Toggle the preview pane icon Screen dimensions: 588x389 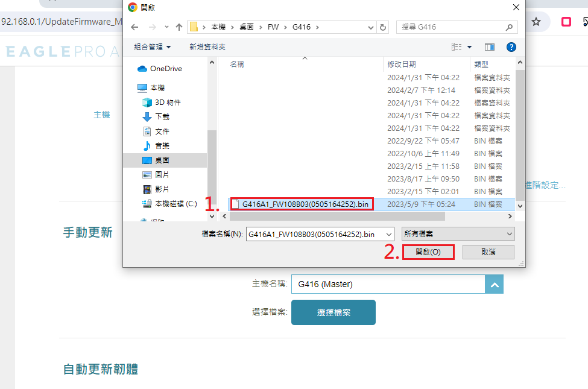[489, 47]
